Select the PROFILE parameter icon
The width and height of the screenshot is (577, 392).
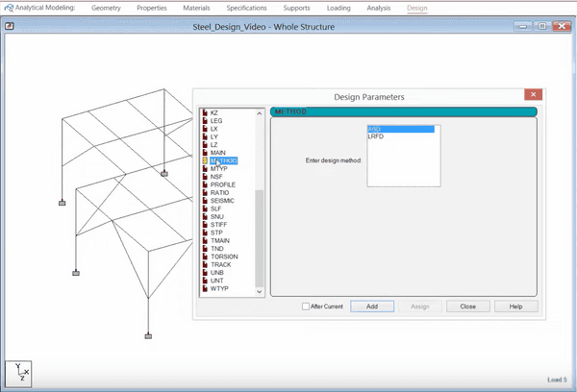205,184
